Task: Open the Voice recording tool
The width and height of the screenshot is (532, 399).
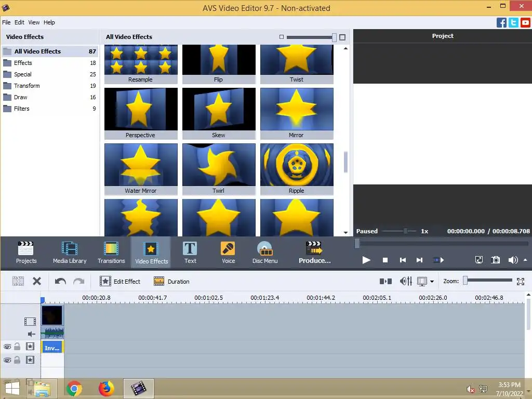Action: (229, 252)
